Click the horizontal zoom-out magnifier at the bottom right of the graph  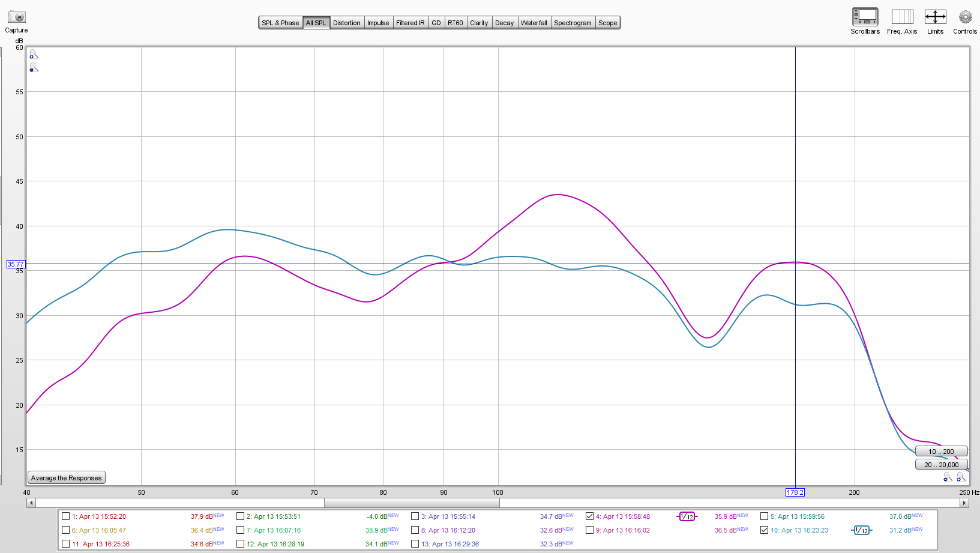tap(948, 477)
